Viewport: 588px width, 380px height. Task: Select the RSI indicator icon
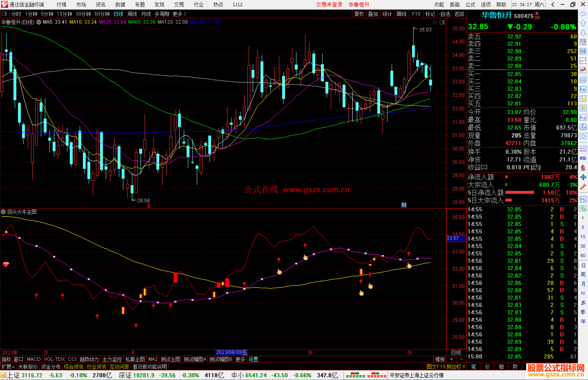(x=583, y=158)
